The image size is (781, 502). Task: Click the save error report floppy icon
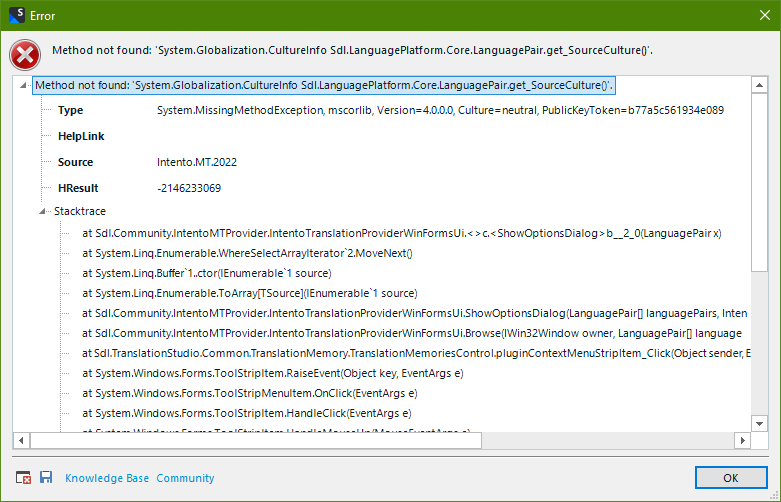(x=46, y=477)
